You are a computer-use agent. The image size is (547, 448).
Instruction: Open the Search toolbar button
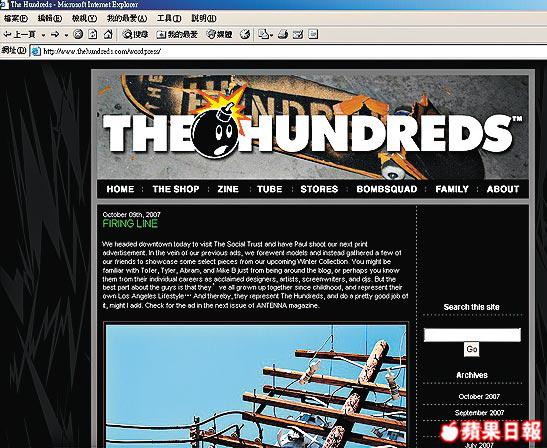click(135, 34)
